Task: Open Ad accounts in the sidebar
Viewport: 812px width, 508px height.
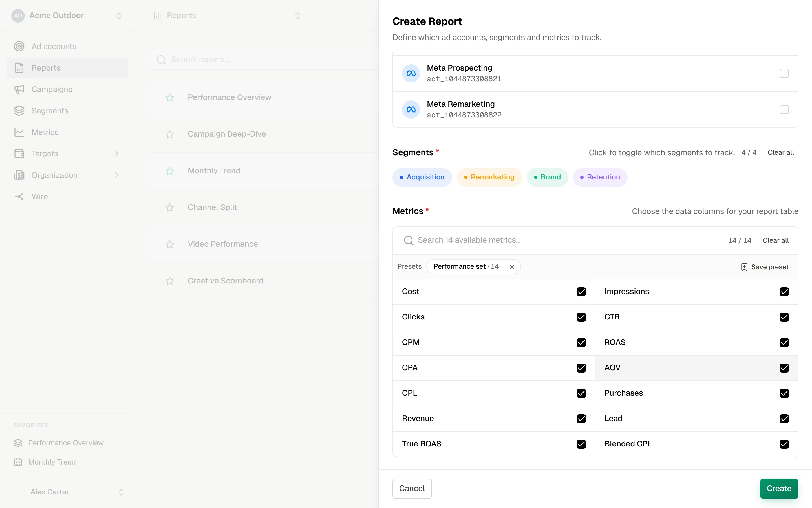Action: [67, 46]
